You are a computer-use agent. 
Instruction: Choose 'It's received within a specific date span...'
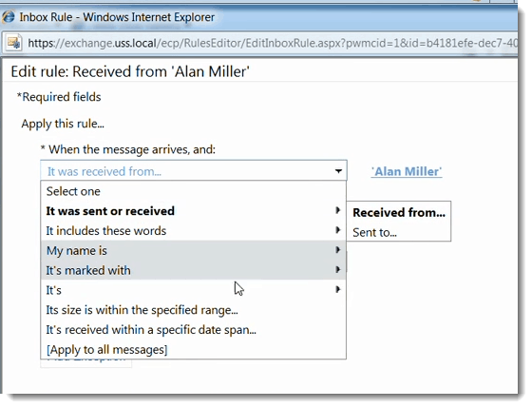pos(193,329)
